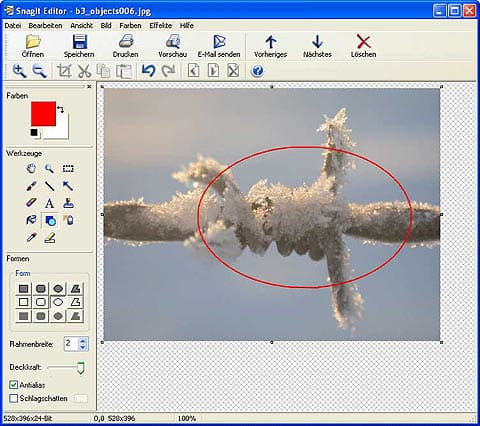
Task: Open the Bearbeiten menu
Action: [x=45, y=26]
